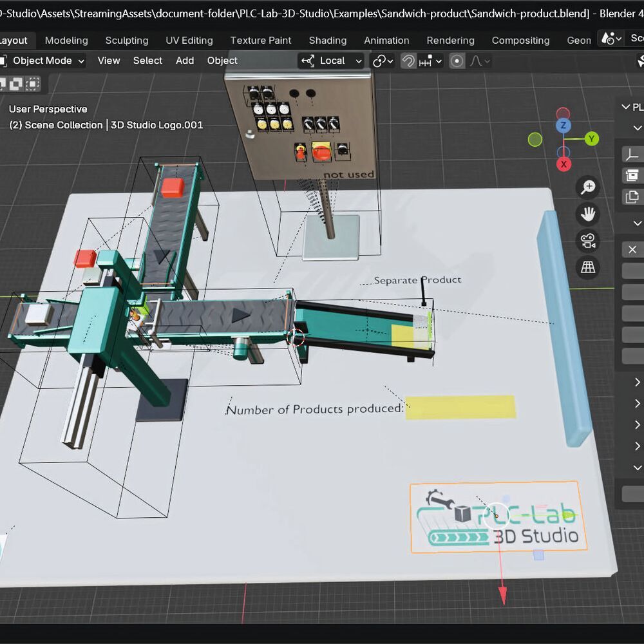Collapse the subpanel above the X button

[637, 223]
